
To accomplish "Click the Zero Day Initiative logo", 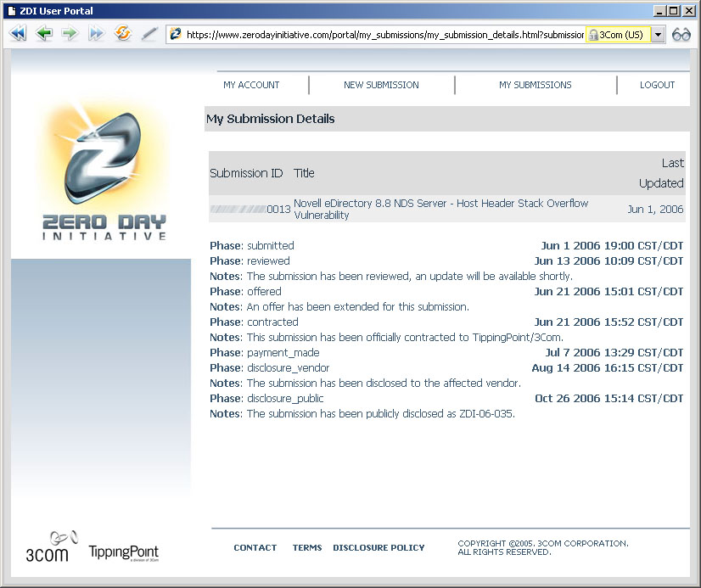I will 104,170.
